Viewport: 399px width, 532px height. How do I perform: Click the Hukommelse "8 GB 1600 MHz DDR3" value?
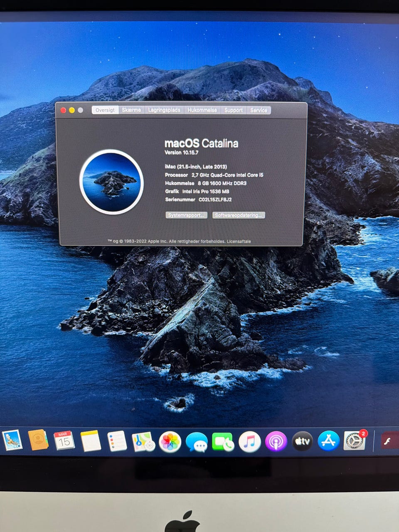[x=222, y=183]
